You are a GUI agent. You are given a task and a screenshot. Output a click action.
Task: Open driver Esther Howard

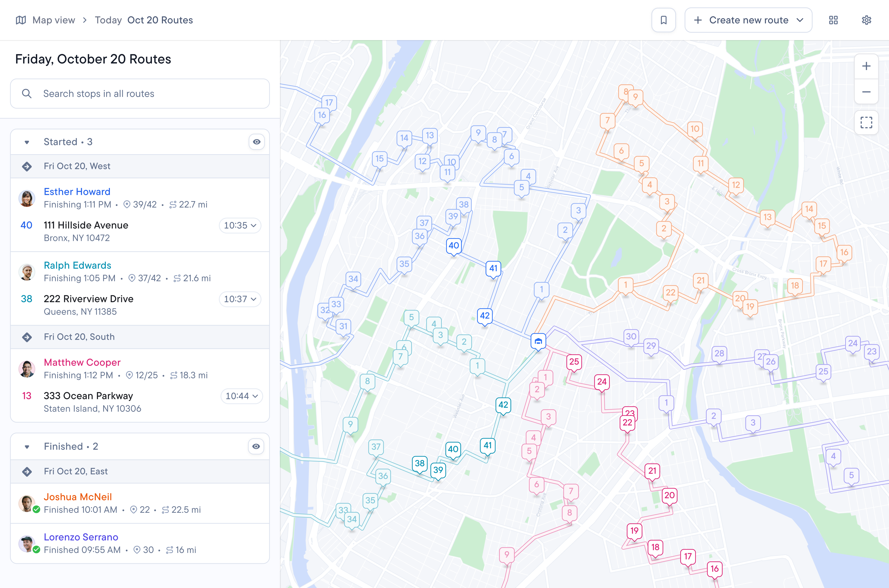coord(77,192)
